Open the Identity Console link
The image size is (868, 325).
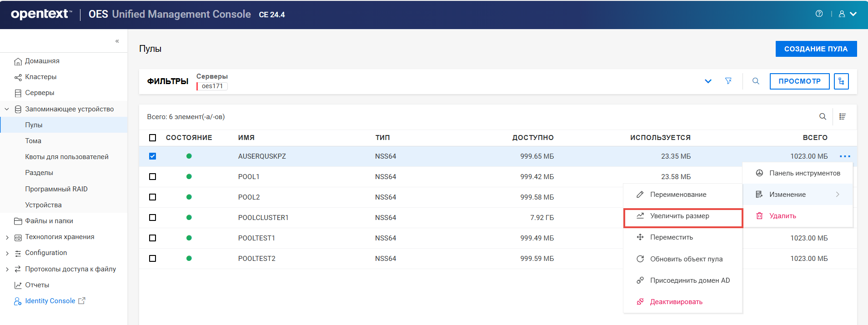(x=50, y=301)
